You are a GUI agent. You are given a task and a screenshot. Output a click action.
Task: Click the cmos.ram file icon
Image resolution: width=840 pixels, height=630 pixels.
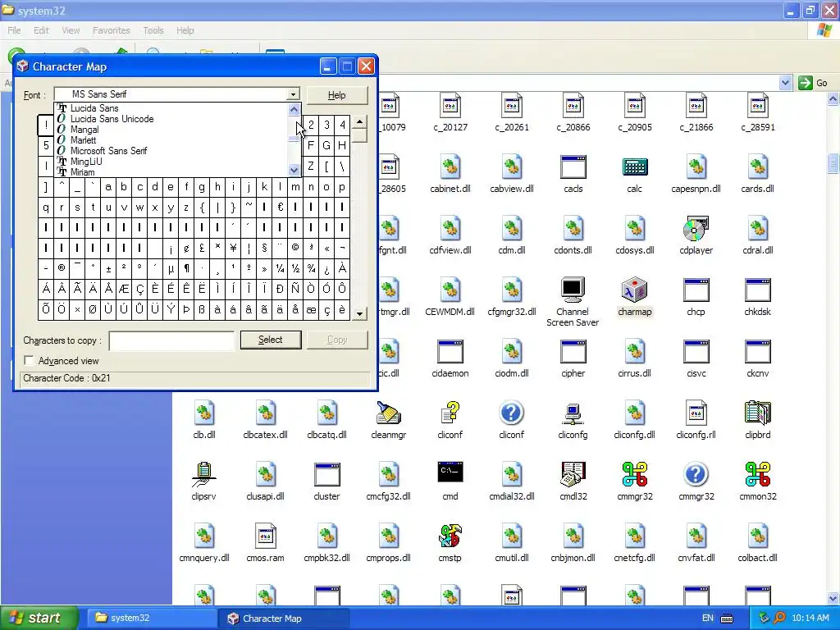coord(265,536)
